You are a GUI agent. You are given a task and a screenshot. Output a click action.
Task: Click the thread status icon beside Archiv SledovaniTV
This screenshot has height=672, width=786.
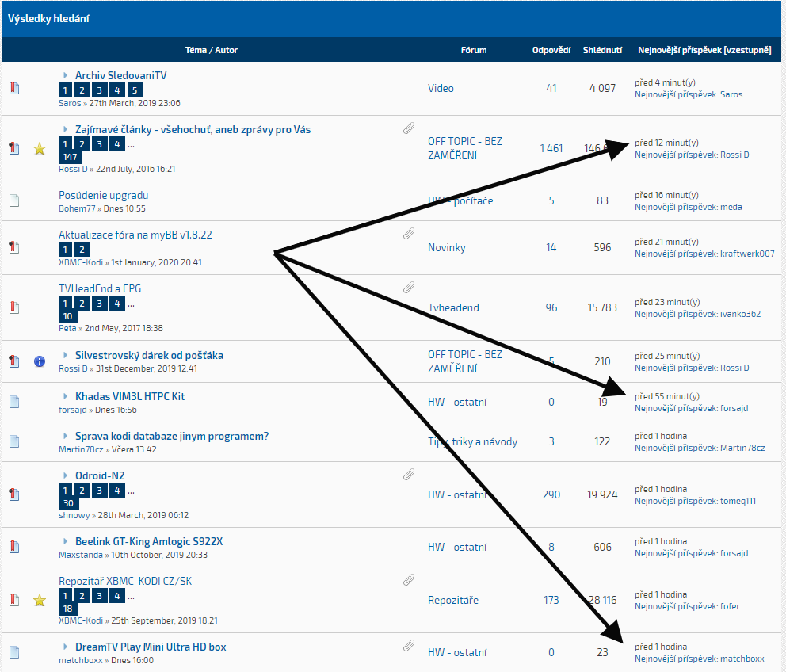click(x=13, y=88)
